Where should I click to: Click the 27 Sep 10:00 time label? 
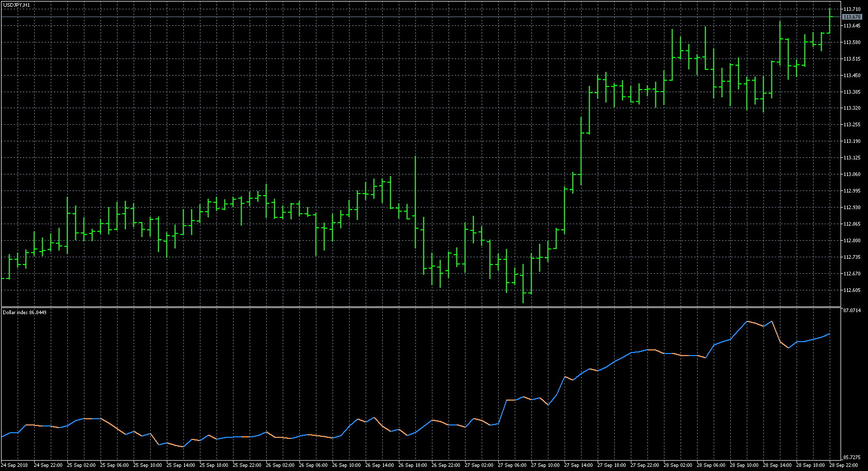pos(545,465)
